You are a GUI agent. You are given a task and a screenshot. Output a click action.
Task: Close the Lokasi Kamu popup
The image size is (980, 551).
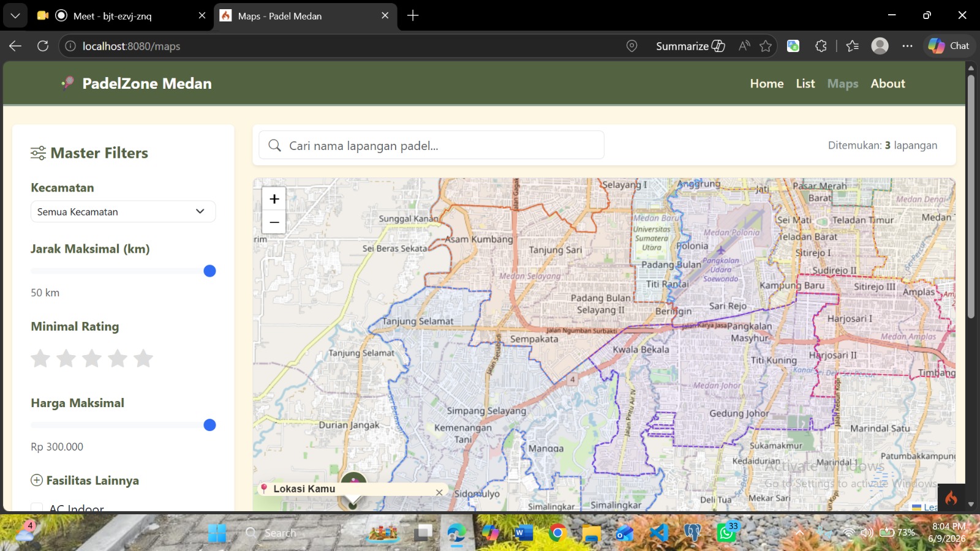pos(439,492)
